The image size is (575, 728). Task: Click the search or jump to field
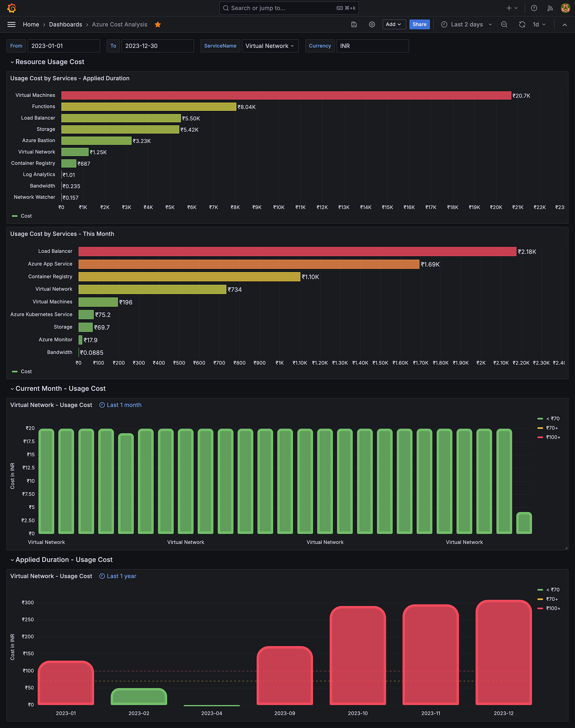pos(289,8)
